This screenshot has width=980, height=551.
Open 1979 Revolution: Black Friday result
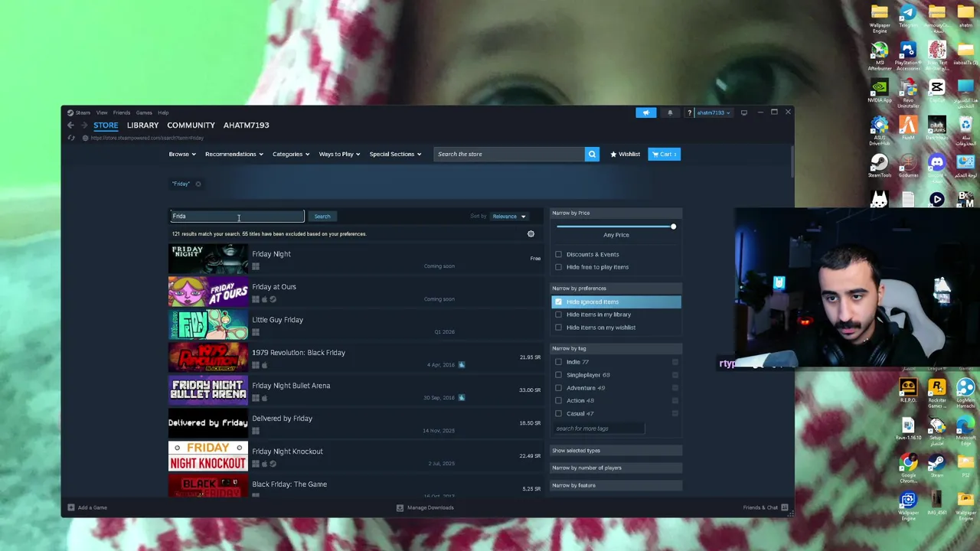tap(355, 358)
